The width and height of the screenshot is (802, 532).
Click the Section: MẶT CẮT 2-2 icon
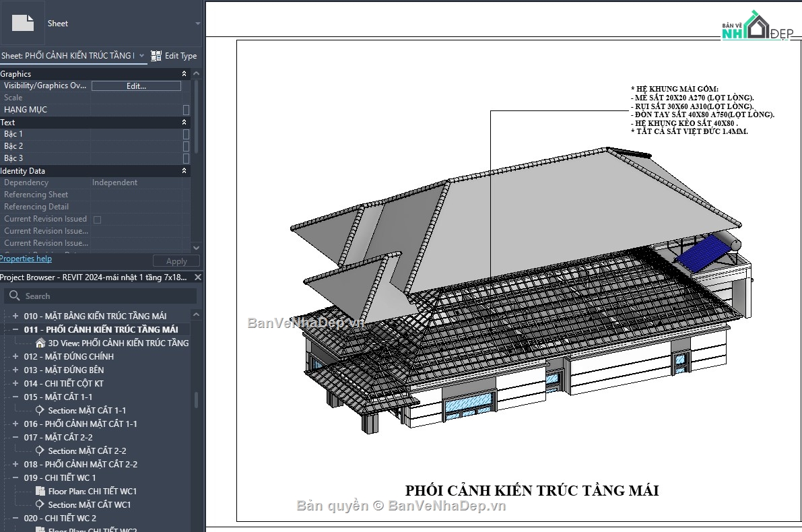tap(38, 451)
